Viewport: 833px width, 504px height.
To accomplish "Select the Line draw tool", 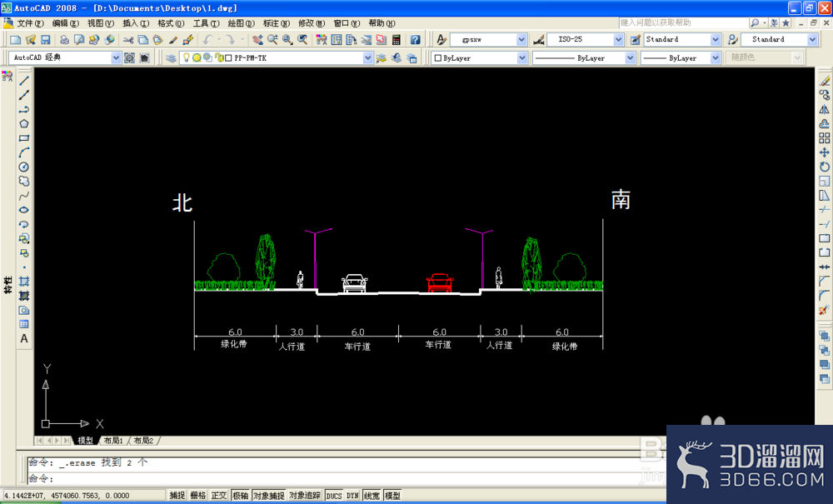I will [24, 81].
